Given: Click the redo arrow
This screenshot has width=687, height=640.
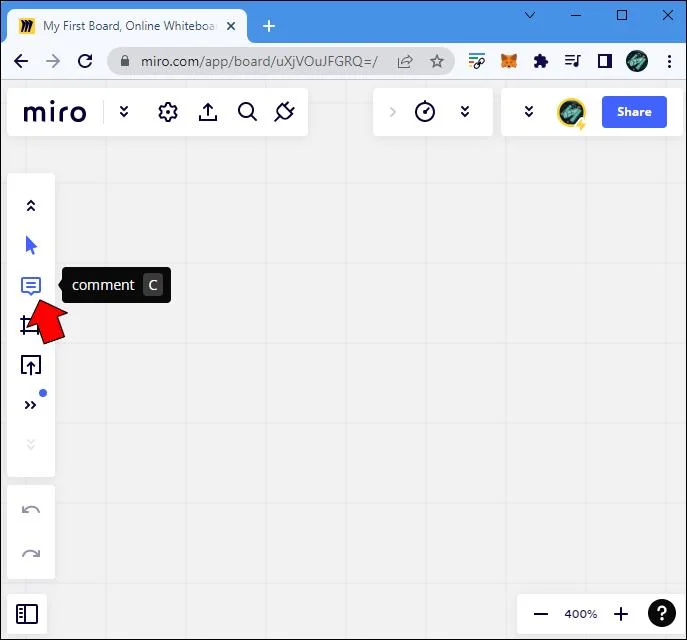Looking at the screenshot, I should click(x=31, y=554).
